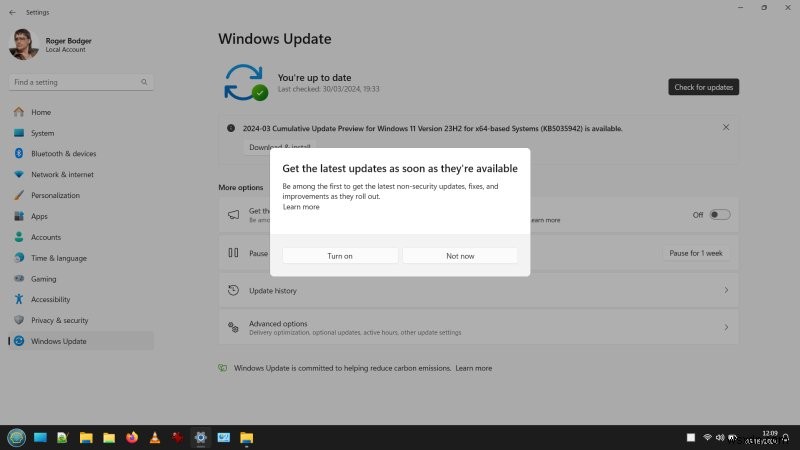
Task: Dismiss the cumulative update notice with X
Action: click(726, 127)
